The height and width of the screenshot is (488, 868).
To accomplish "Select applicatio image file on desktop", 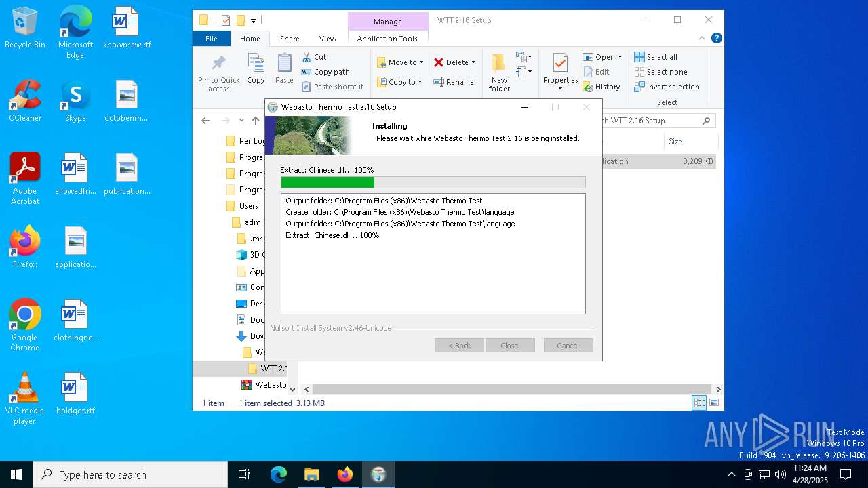I will pos(75,248).
